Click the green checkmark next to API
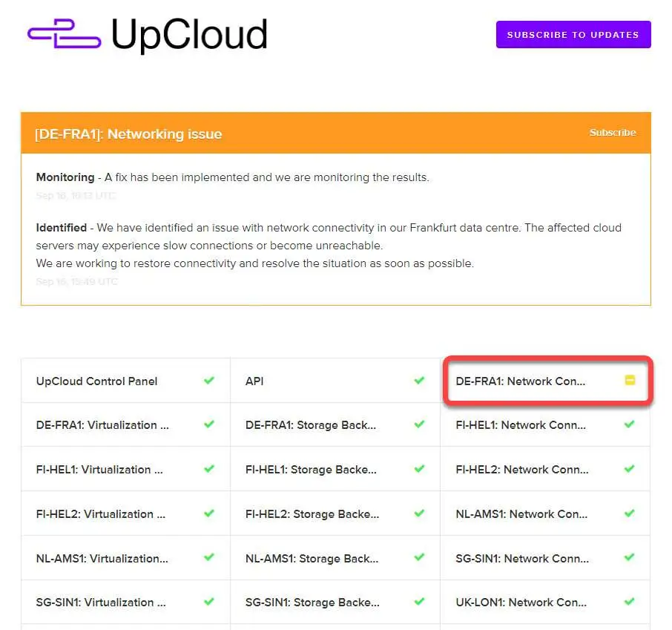 pos(419,381)
